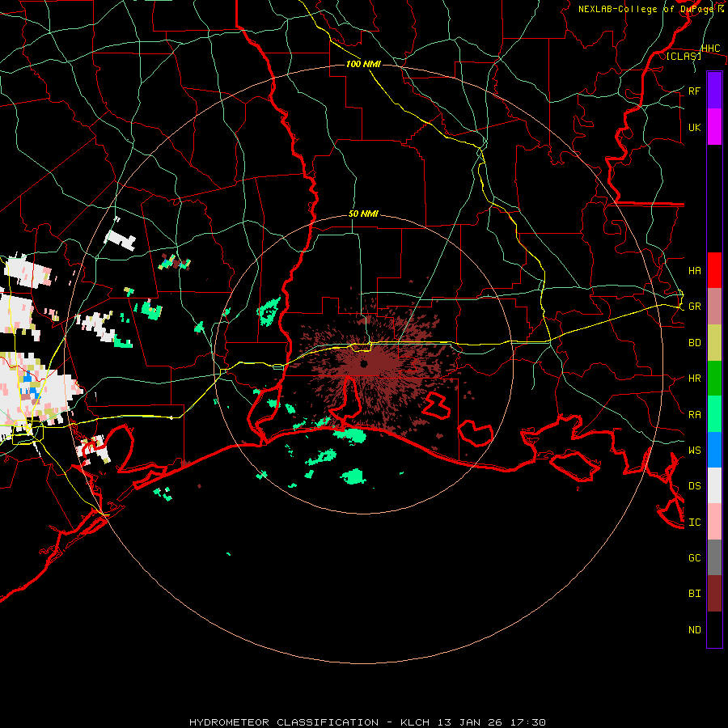Image resolution: width=728 pixels, height=728 pixels.
Task: Click the IC pink legend swatch
Action: pyautogui.click(x=714, y=522)
